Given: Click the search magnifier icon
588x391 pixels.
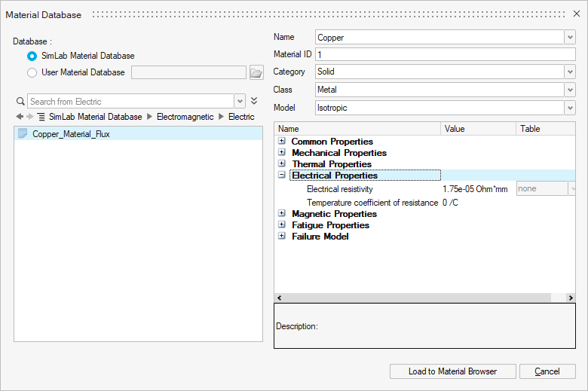Looking at the screenshot, I should coord(20,101).
